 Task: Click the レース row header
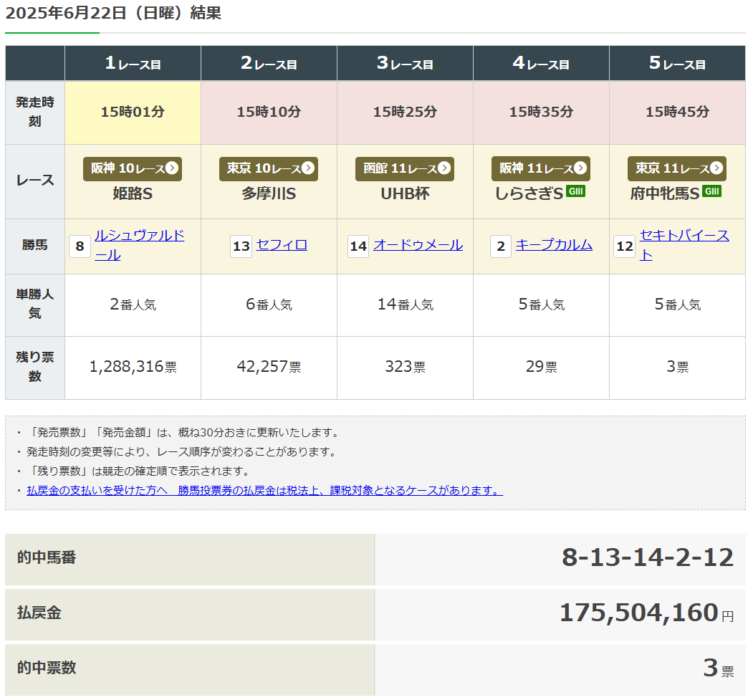coord(35,181)
